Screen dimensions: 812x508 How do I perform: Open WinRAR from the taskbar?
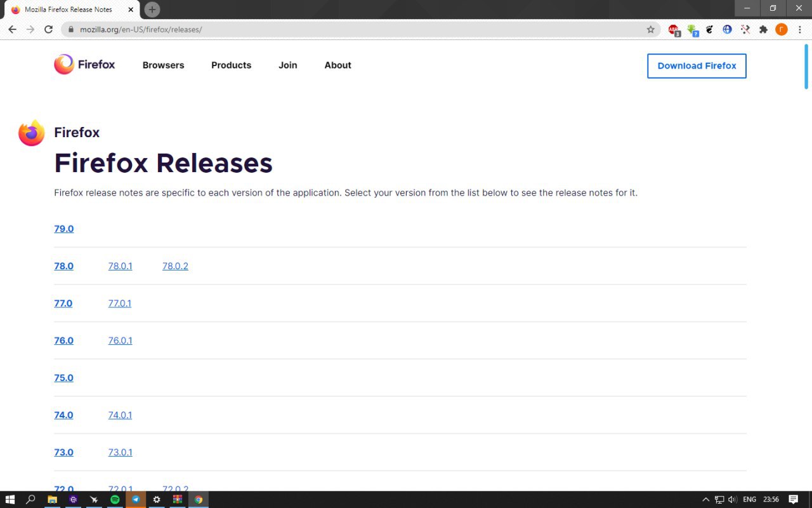coord(178,500)
